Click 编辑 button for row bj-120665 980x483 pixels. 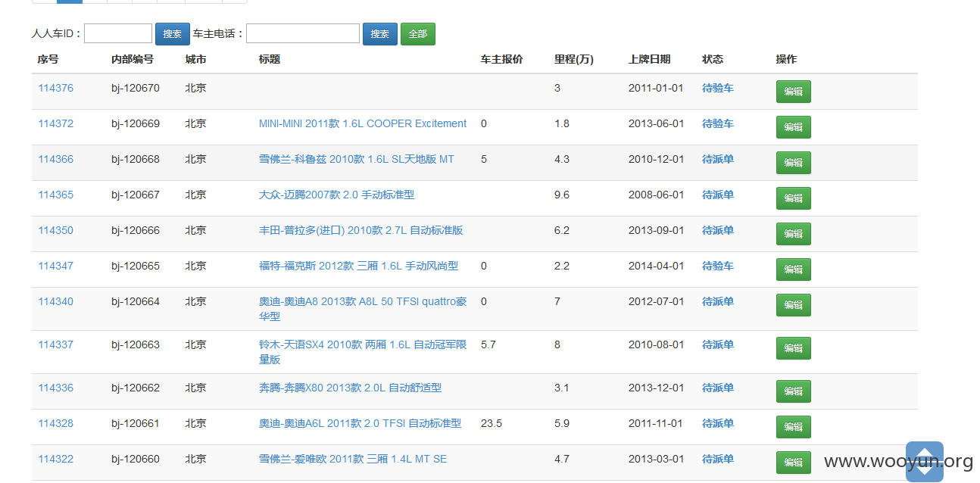click(x=793, y=270)
